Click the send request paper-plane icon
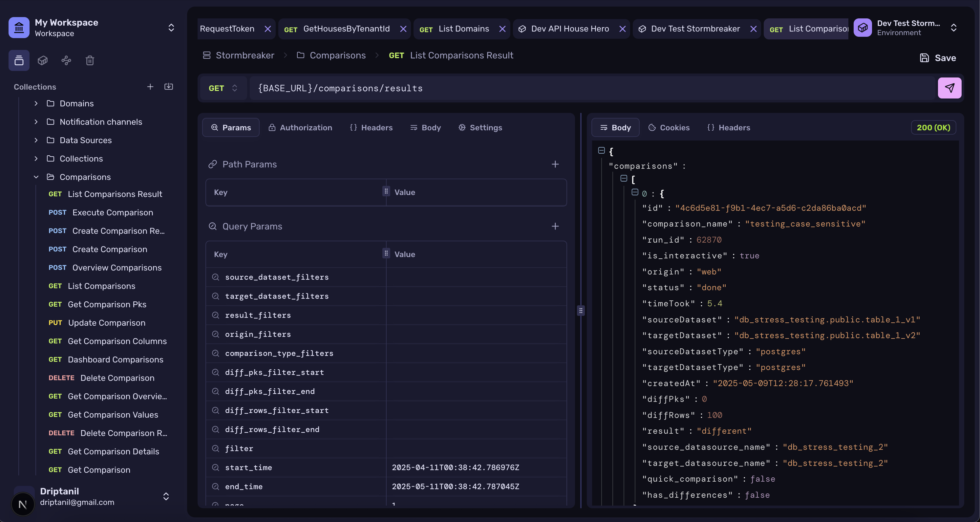Screen dimensions: 980x522 pos(949,88)
